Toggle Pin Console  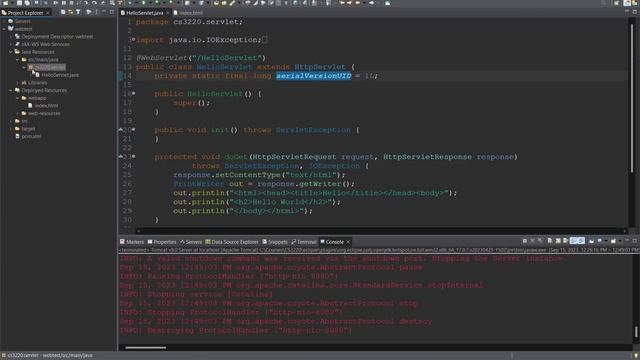click(x=591, y=241)
